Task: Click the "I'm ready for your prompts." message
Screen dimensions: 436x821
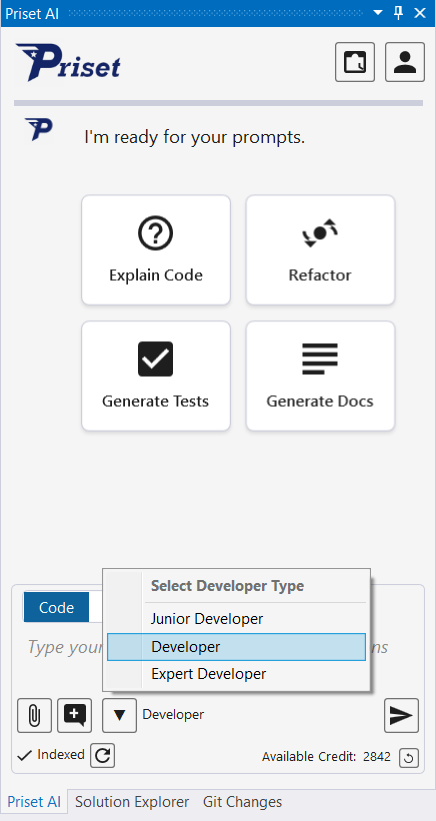Action: tap(194, 138)
